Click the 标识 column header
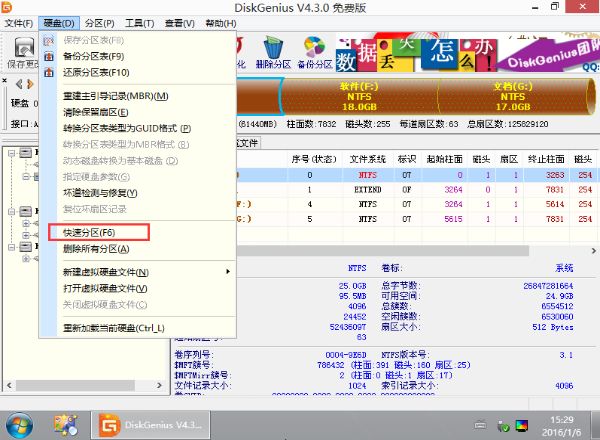600x440 pixels. click(x=407, y=159)
